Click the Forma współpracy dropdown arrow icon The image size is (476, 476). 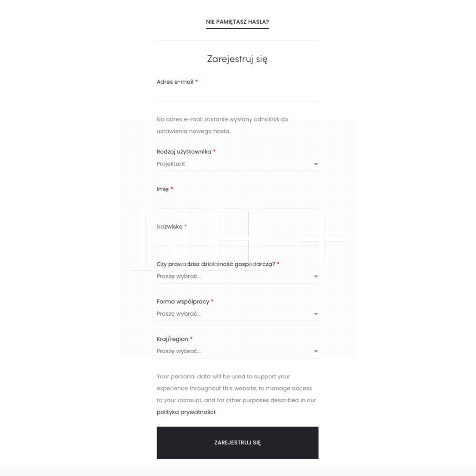pos(316,314)
